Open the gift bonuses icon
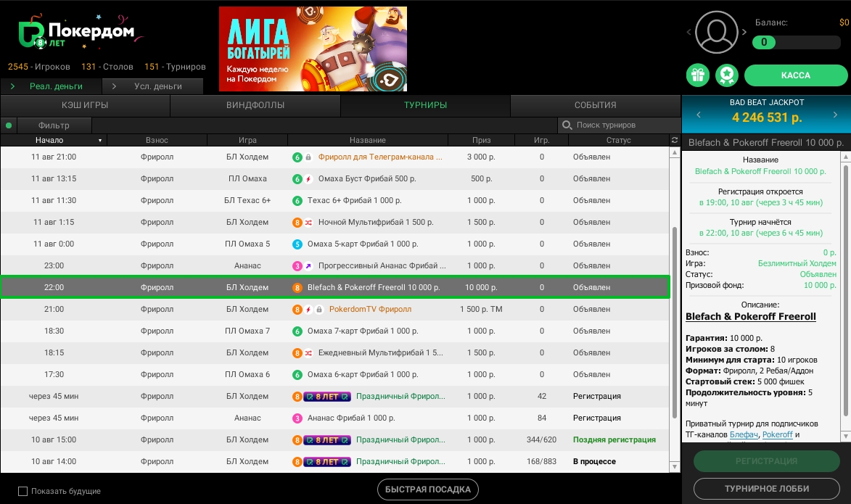This screenshot has width=851, height=504. [x=697, y=75]
